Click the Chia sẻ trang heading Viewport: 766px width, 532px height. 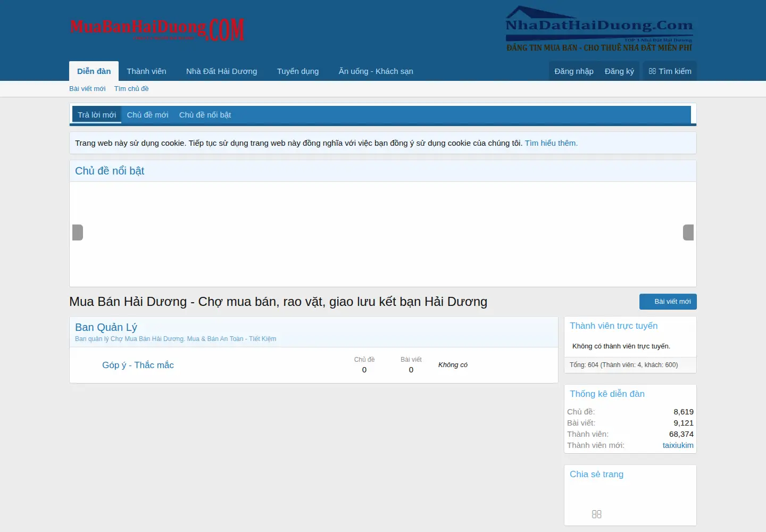596,474
